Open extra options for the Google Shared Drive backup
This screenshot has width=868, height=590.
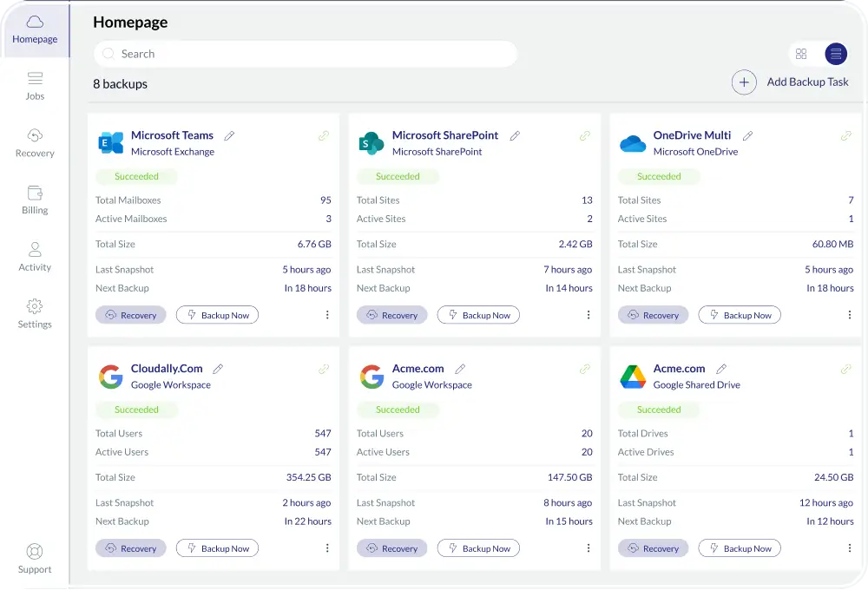(x=850, y=547)
